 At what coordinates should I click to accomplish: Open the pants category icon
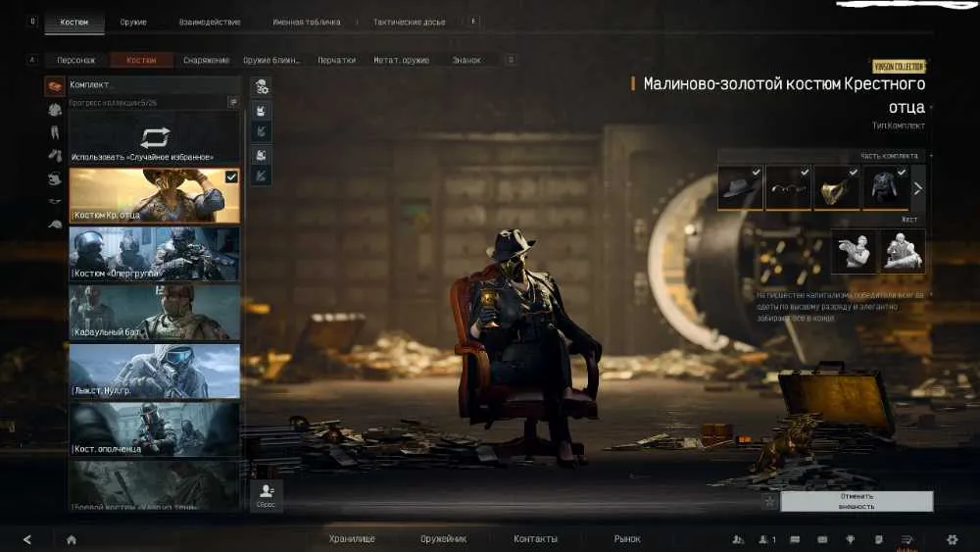click(x=54, y=132)
